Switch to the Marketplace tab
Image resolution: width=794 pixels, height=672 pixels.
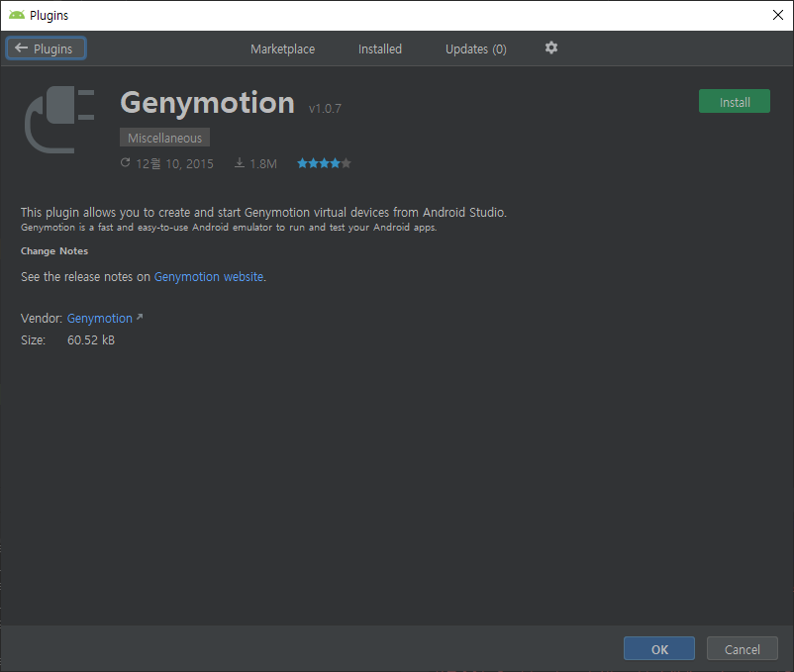coord(282,49)
